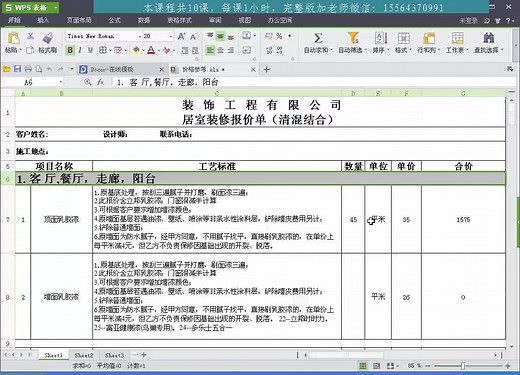Viewport: 520px width, 375px height.
Task: Open the 视图 (View) ribbon tab
Action: click(x=244, y=20)
